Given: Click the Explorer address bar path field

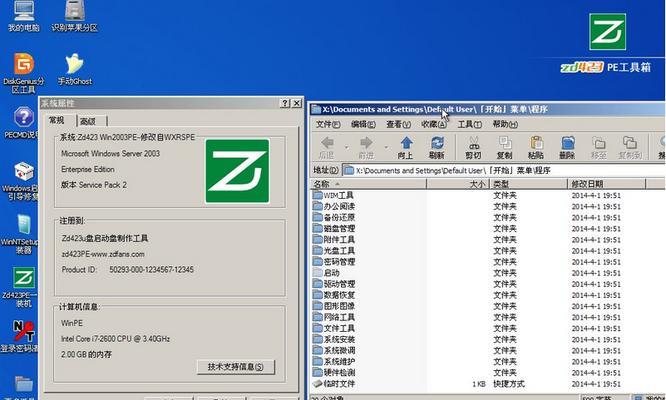Looking at the screenshot, I should (x=503, y=171).
